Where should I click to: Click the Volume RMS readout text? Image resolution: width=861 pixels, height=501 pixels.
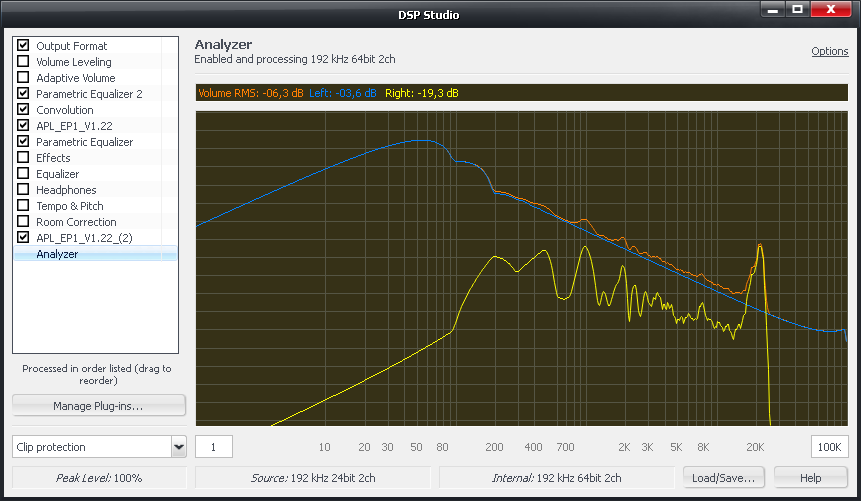click(x=250, y=93)
